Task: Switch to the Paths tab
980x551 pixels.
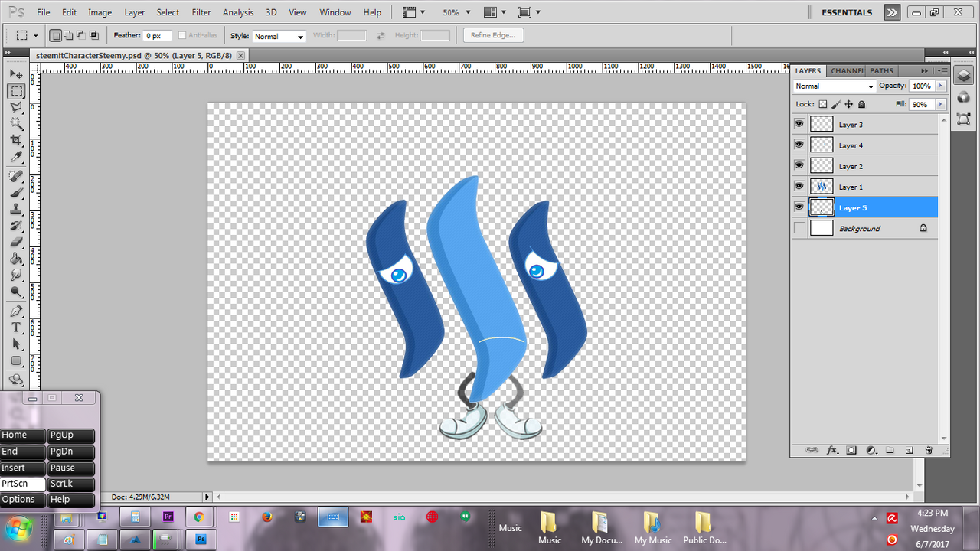Action: tap(881, 70)
